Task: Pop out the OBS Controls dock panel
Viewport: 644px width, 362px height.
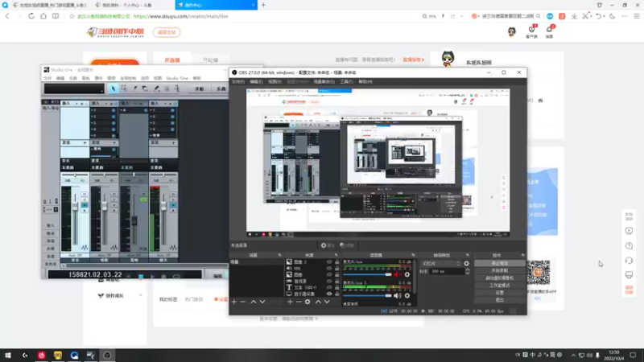Action: pos(522,255)
